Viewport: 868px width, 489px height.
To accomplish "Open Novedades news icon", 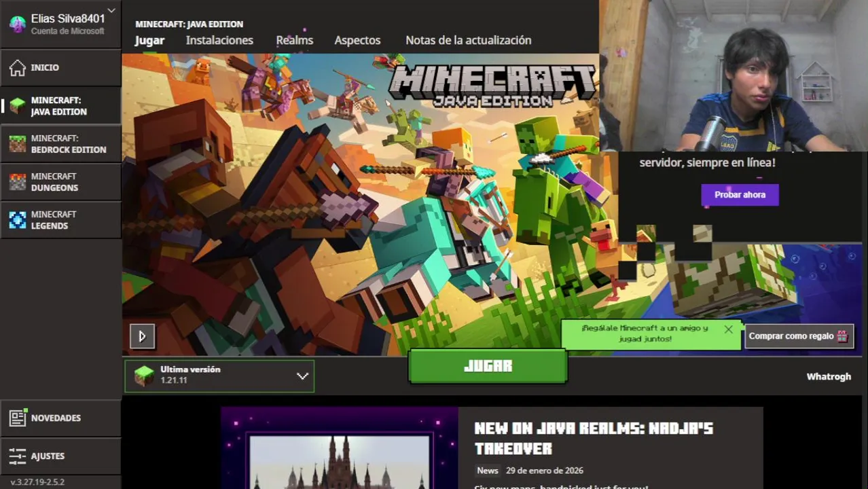I will (x=18, y=418).
